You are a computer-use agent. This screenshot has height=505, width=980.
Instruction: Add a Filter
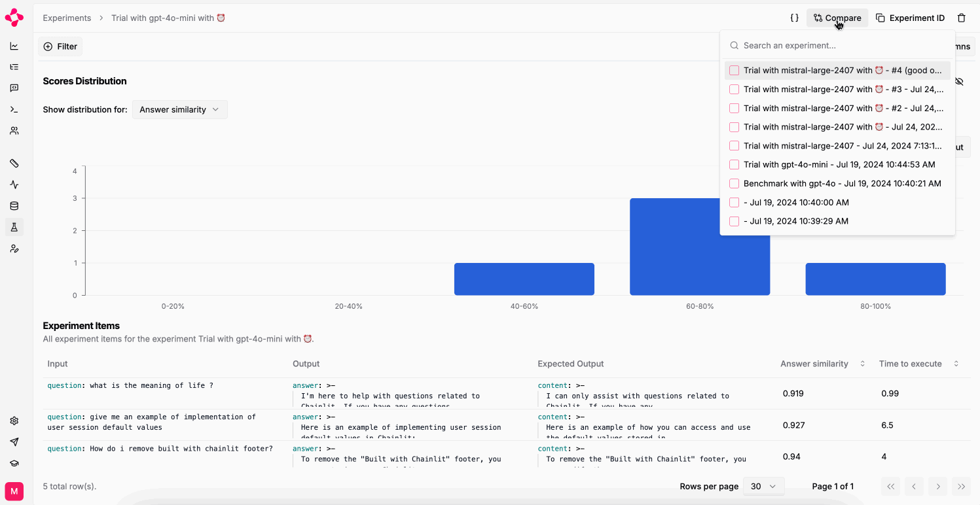tap(60, 46)
